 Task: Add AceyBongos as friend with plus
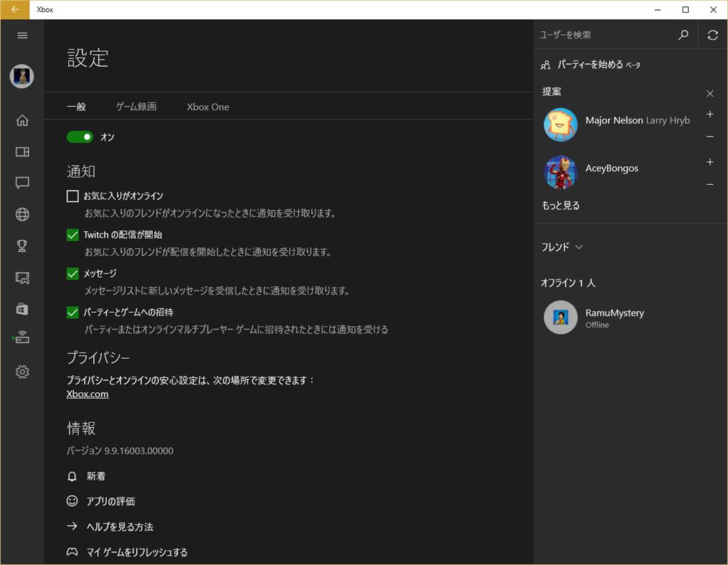point(710,162)
